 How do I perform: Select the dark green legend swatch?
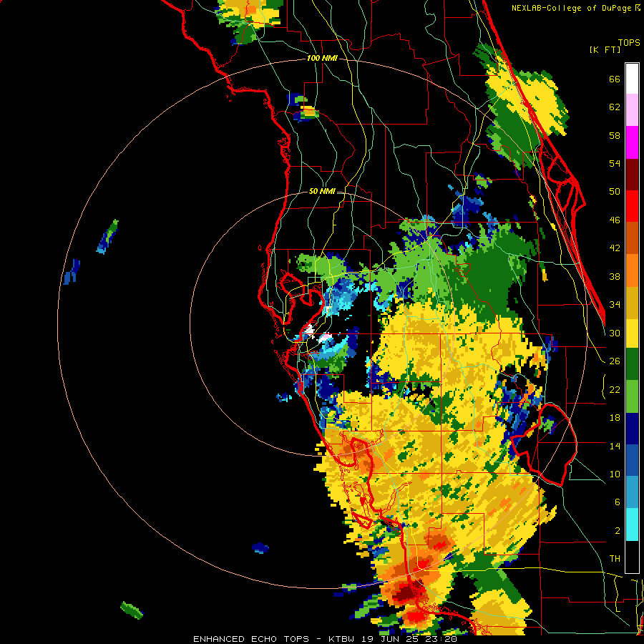click(x=632, y=364)
